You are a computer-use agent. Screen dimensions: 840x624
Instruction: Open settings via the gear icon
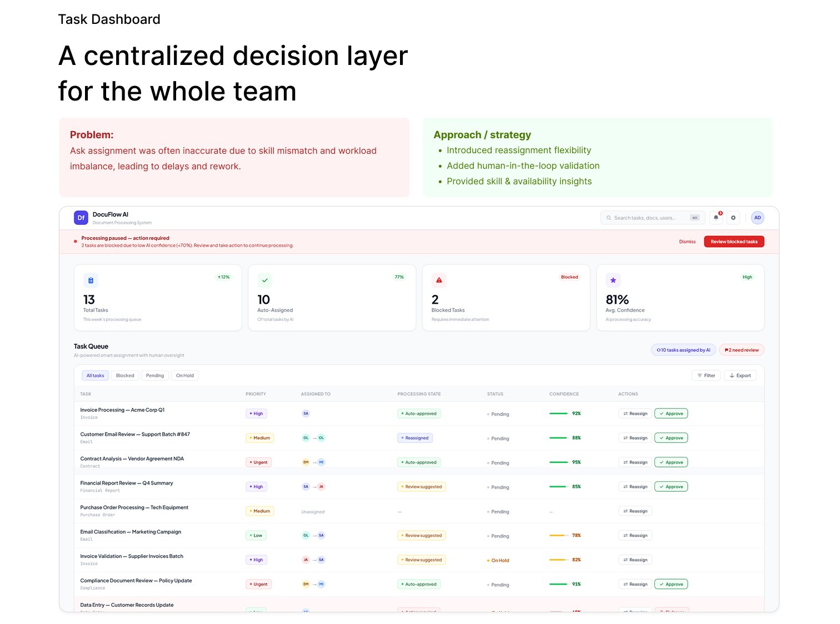point(733,218)
